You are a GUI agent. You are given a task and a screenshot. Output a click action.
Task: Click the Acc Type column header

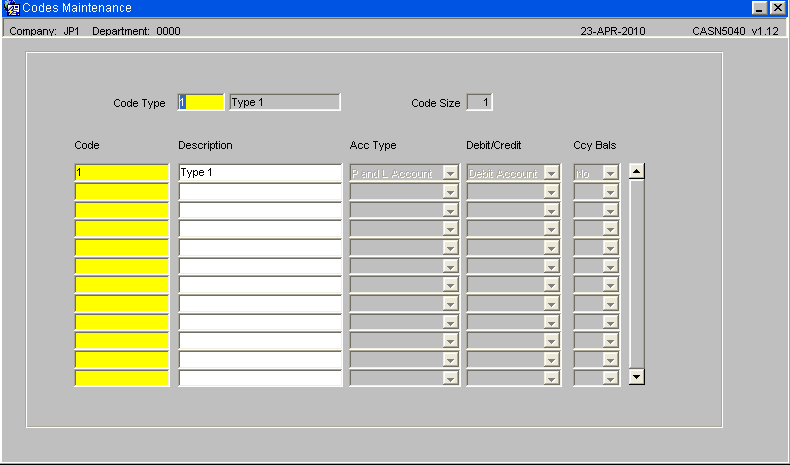(x=373, y=145)
